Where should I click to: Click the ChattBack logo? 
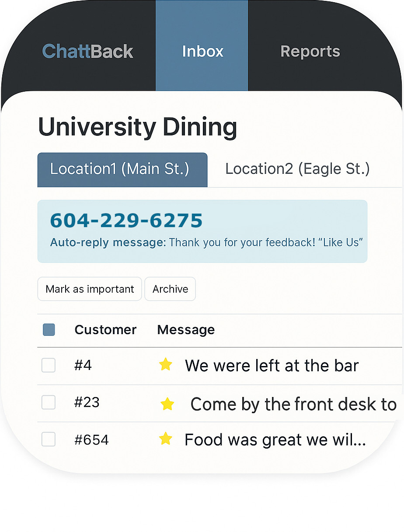tap(87, 52)
